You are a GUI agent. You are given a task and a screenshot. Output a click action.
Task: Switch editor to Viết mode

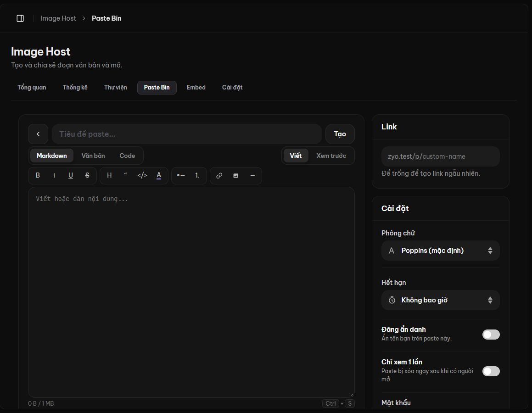(296, 156)
